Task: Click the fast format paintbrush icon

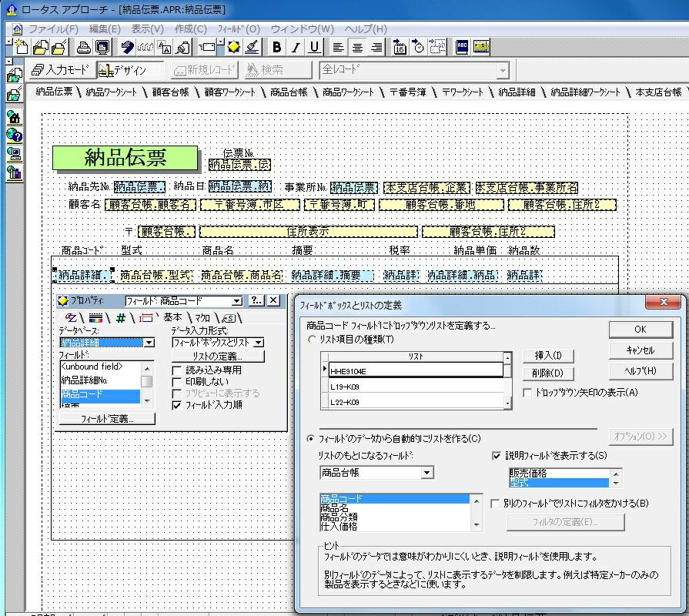Action: (x=253, y=47)
